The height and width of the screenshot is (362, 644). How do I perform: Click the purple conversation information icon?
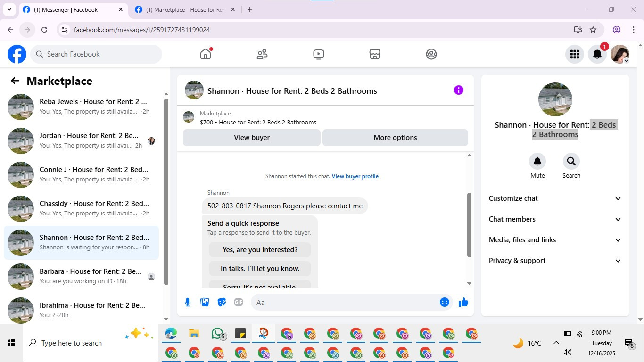pyautogui.click(x=459, y=90)
